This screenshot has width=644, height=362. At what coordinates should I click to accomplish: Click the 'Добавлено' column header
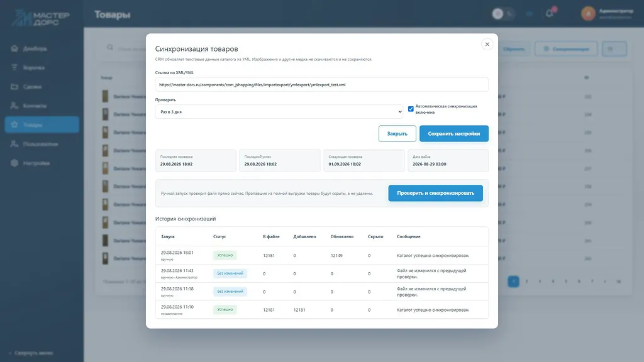pyautogui.click(x=305, y=237)
